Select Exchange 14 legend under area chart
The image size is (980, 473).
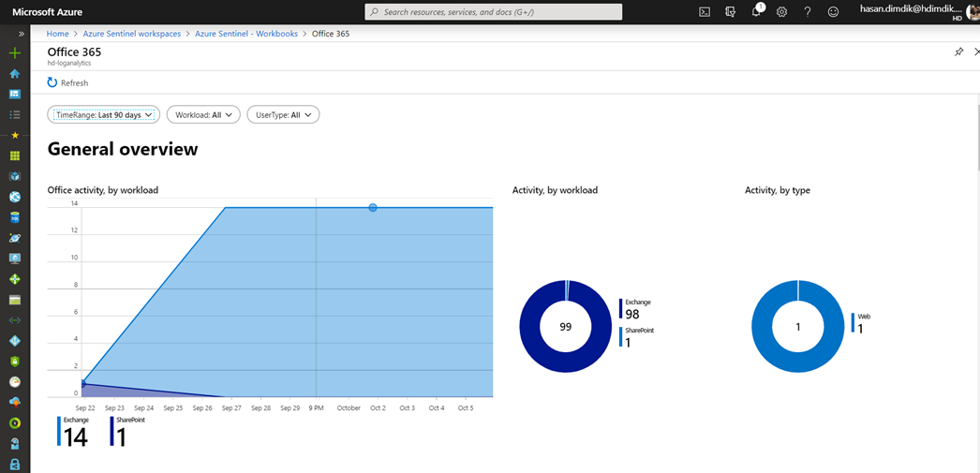(x=72, y=432)
